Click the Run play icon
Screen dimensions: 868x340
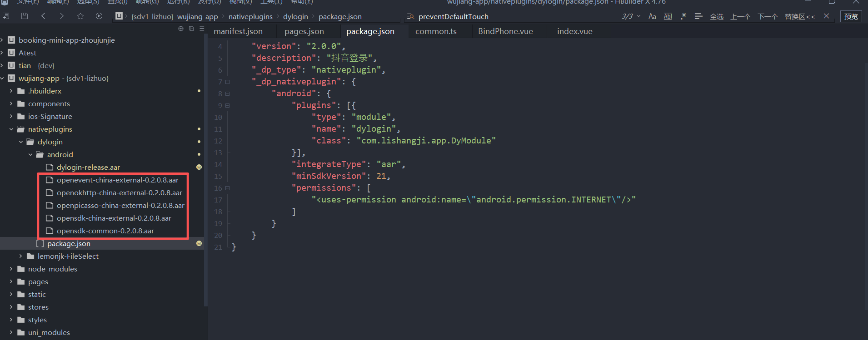pyautogui.click(x=99, y=16)
